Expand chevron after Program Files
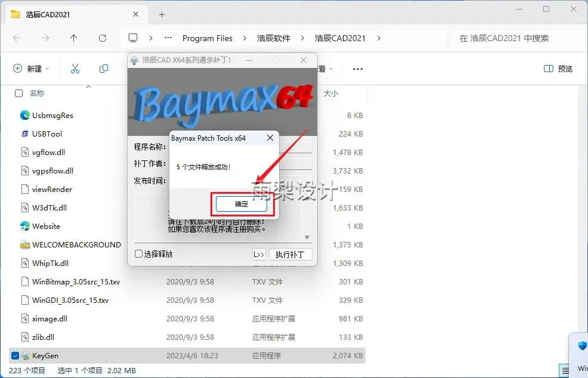 tap(245, 38)
